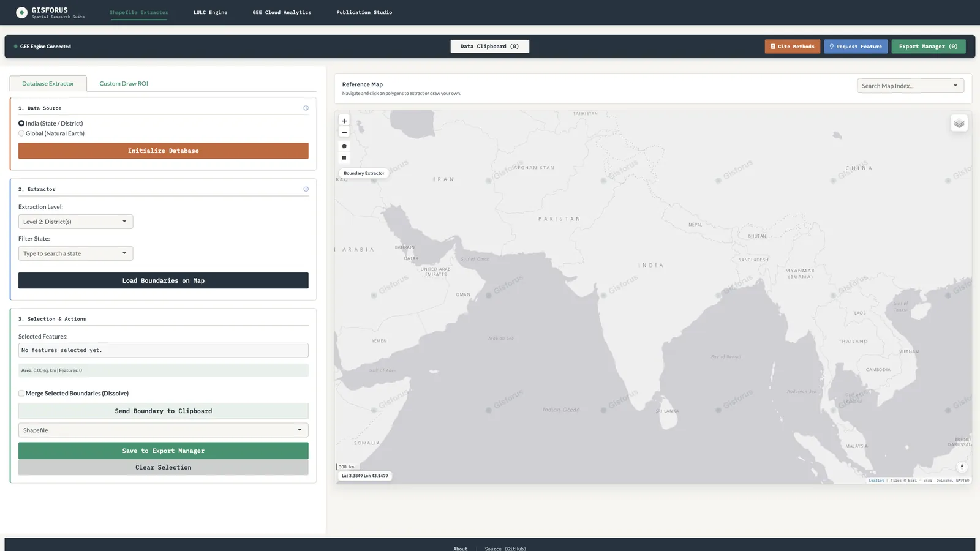Click the GISFORUS logo icon
The width and height of the screenshot is (980, 551).
[x=21, y=12]
